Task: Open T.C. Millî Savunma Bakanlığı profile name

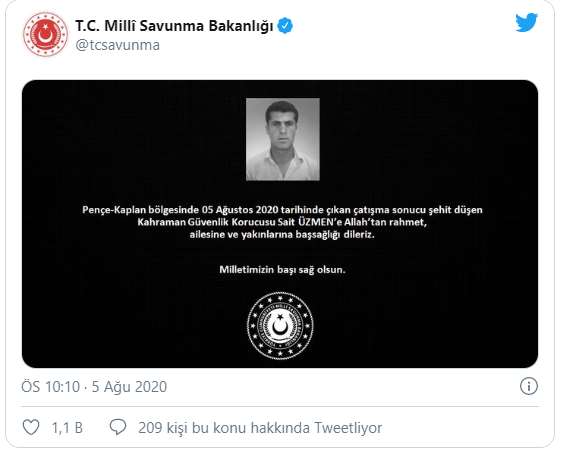Action: coord(174,26)
